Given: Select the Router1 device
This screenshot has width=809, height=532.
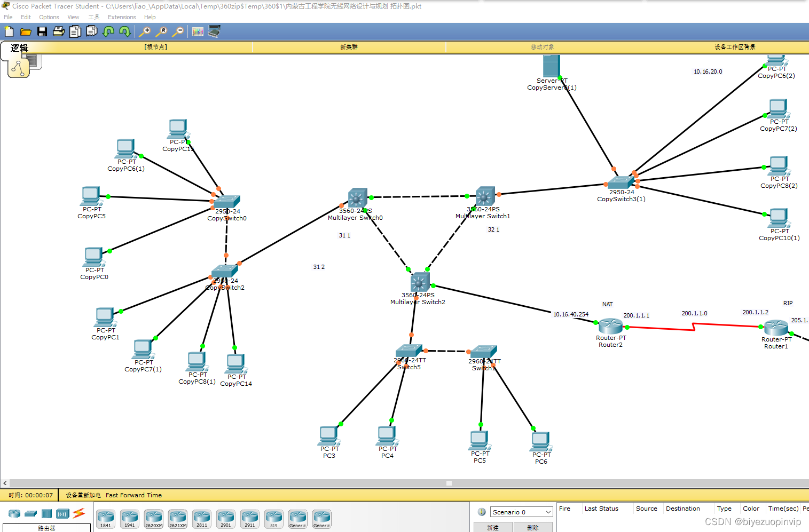Looking at the screenshot, I should [x=776, y=327].
